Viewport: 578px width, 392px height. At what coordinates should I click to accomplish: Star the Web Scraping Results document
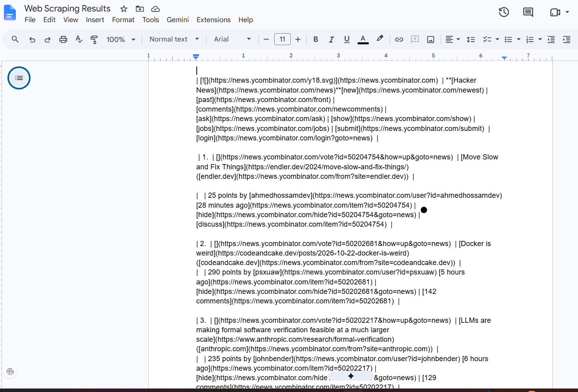tap(124, 9)
